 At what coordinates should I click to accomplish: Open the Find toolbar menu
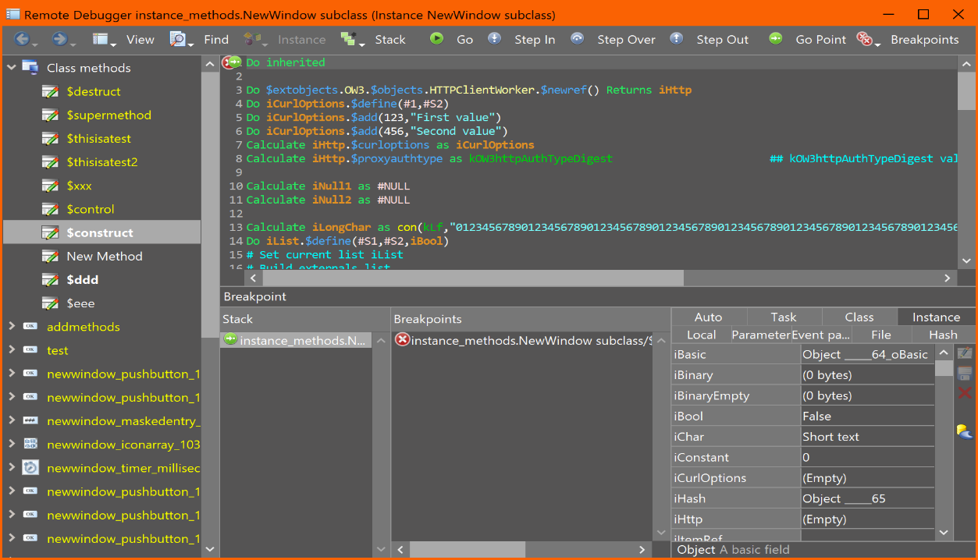point(200,39)
